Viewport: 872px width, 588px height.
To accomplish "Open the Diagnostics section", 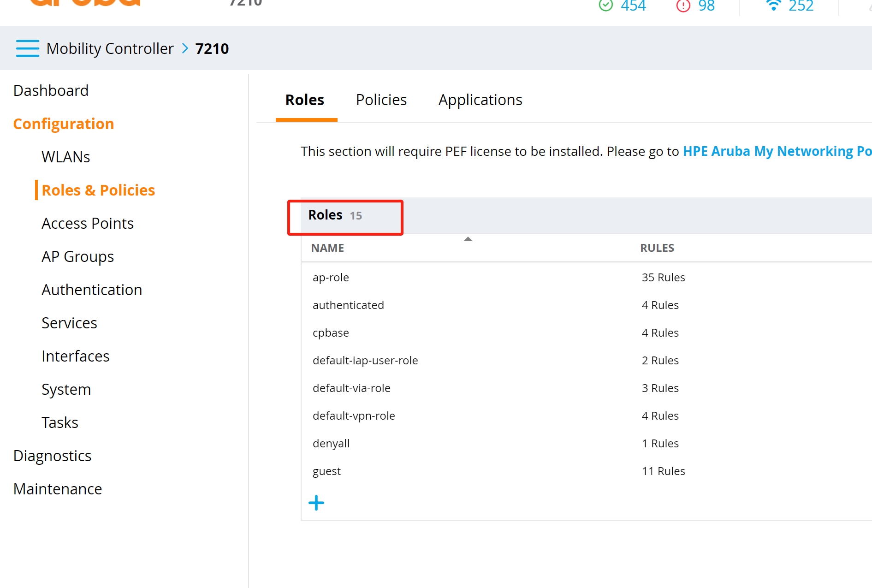I will coord(52,456).
